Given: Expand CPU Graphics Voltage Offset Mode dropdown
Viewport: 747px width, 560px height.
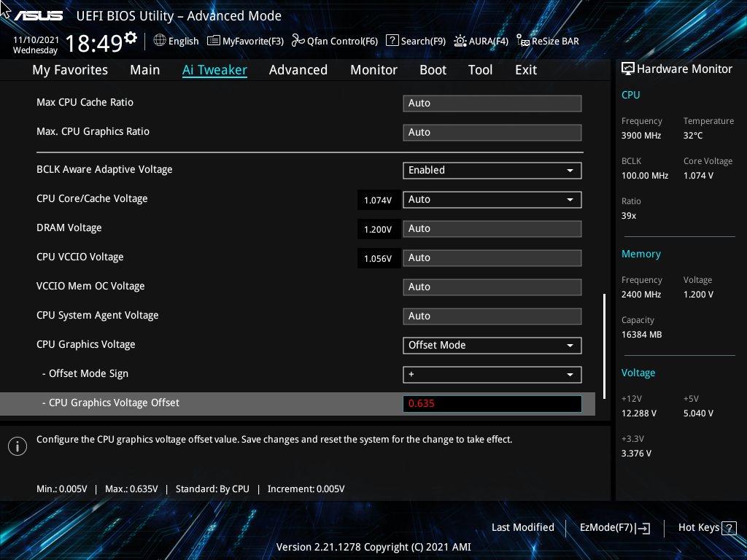Looking at the screenshot, I should click(492, 345).
